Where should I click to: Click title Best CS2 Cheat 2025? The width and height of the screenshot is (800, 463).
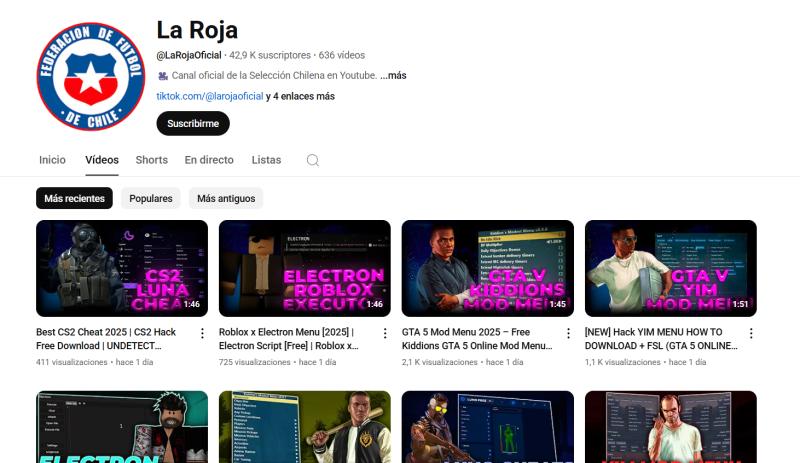[x=106, y=339]
